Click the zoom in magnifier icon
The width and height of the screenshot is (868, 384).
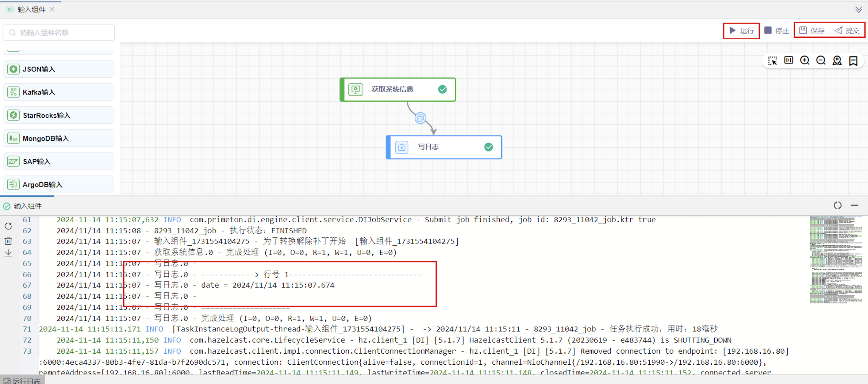pos(805,61)
